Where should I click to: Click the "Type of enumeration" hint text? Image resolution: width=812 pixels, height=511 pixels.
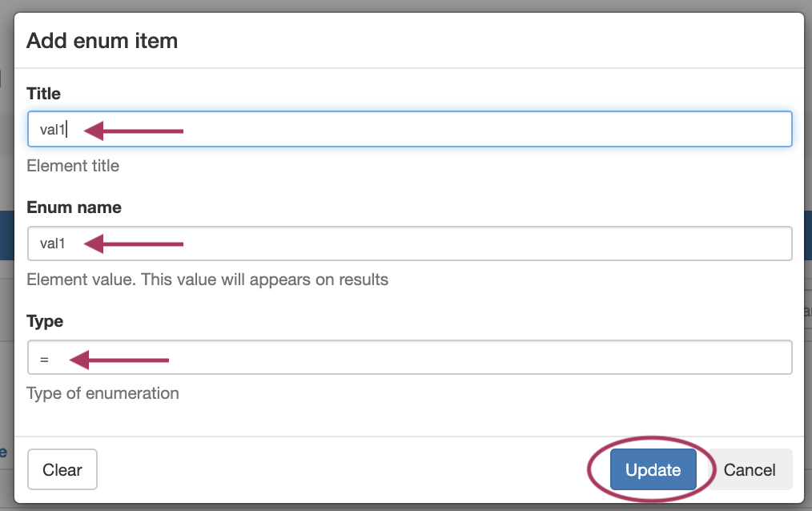(103, 393)
